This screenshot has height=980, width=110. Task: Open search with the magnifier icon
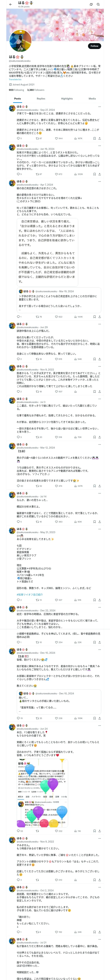(x=98, y=5)
